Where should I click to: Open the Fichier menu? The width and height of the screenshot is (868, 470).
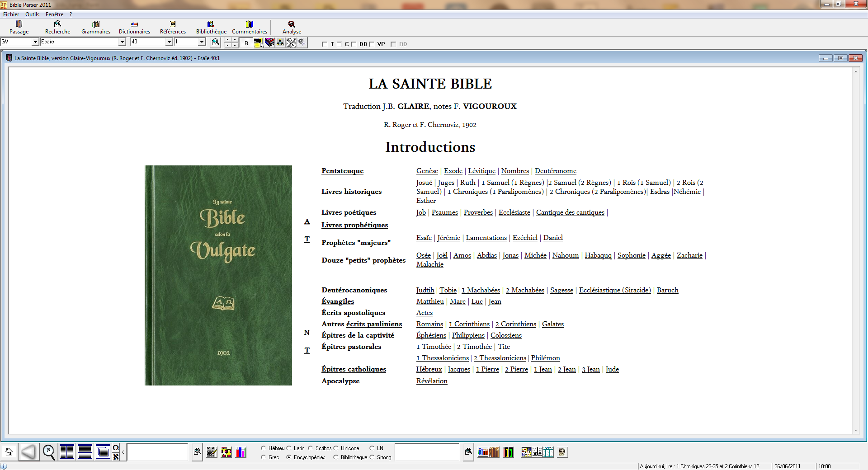pyautogui.click(x=11, y=14)
